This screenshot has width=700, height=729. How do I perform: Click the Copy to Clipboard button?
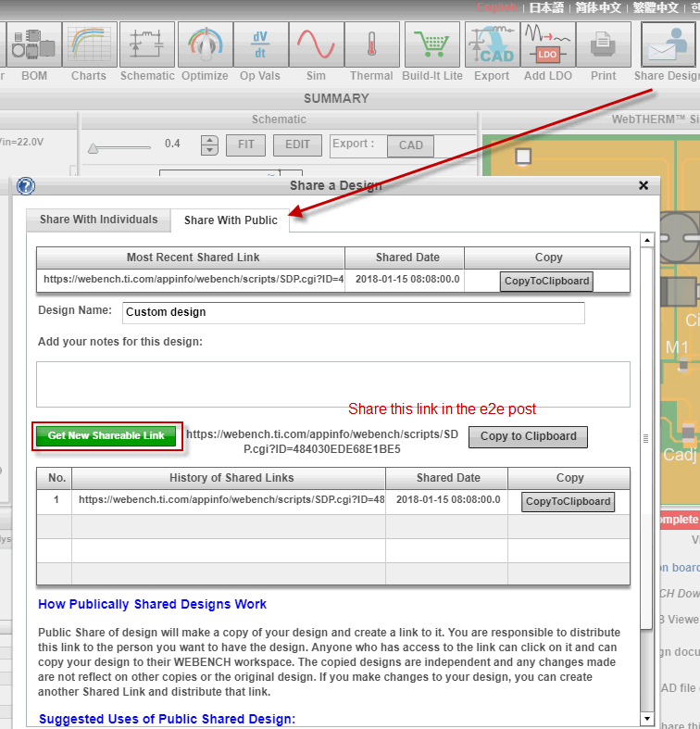coord(528,436)
